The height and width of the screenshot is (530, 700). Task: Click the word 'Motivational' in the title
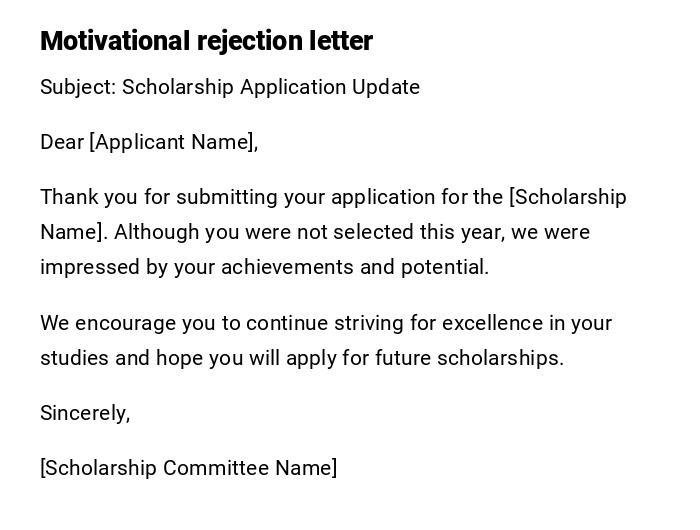click(115, 41)
